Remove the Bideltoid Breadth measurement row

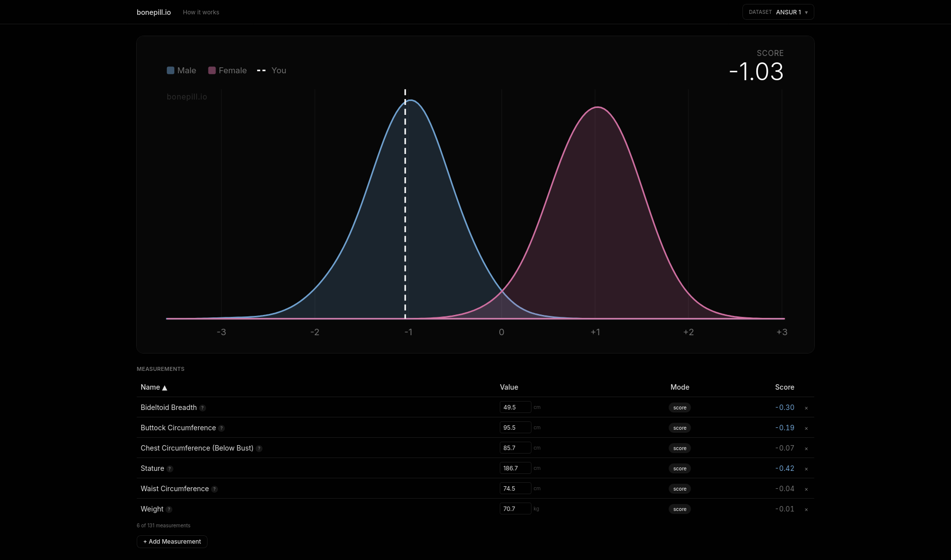point(806,408)
